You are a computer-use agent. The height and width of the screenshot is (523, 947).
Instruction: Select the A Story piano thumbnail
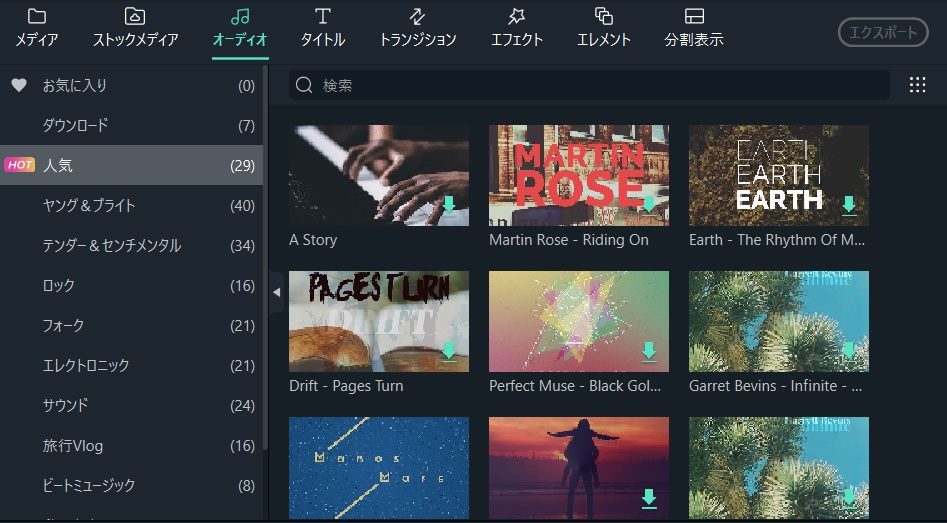click(379, 175)
